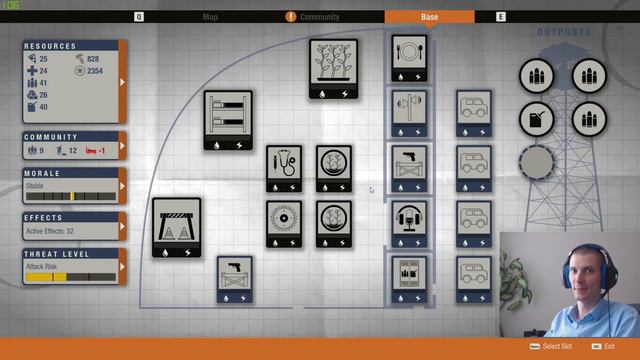Select the second parking slot vehicle icon
The width and height of the screenshot is (640, 360).
[473, 169]
